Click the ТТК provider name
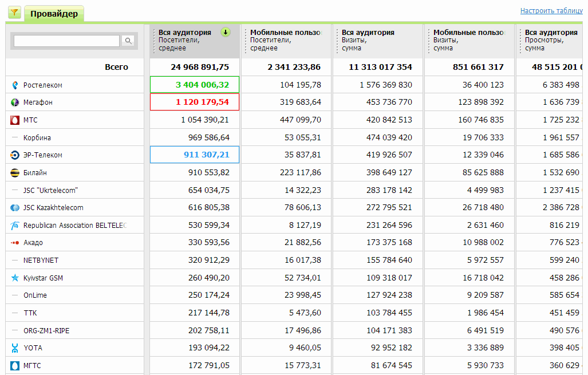The width and height of the screenshot is (588, 375). point(30,313)
